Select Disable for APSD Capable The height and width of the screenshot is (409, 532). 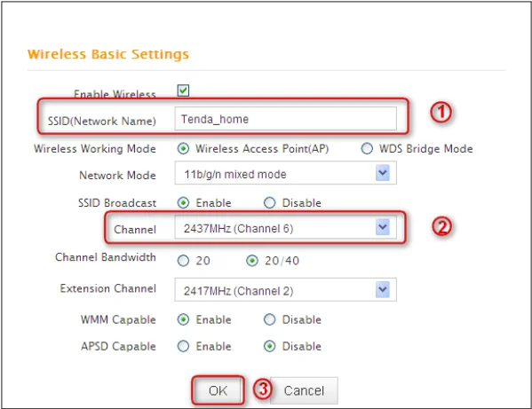(x=270, y=346)
